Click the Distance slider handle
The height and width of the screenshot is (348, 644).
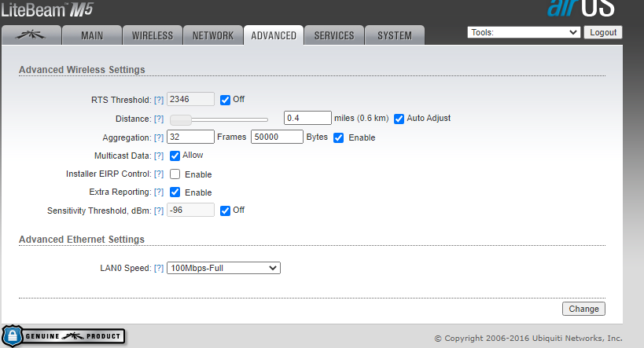tap(181, 120)
